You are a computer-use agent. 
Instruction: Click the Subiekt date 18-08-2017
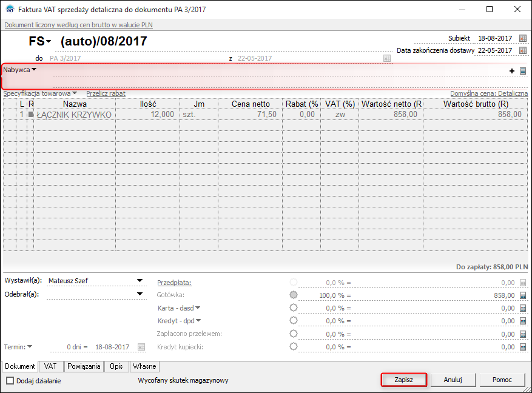[x=495, y=38]
